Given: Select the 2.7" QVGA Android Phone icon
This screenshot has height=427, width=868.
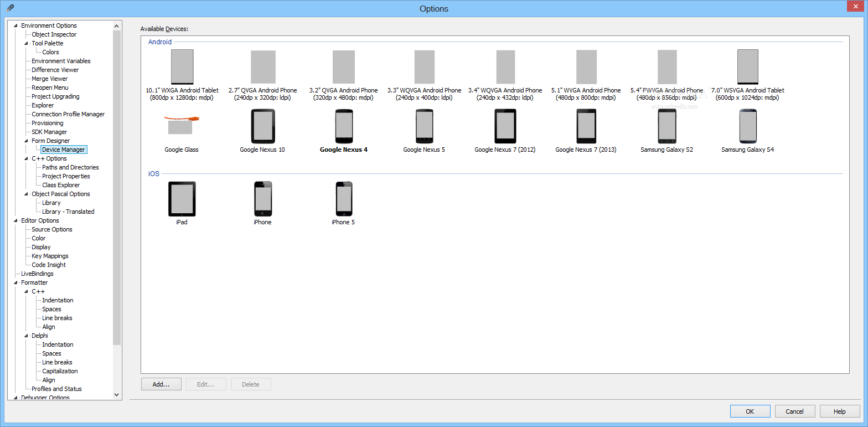Looking at the screenshot, I should pyautogui.click(x=263, y=66).
